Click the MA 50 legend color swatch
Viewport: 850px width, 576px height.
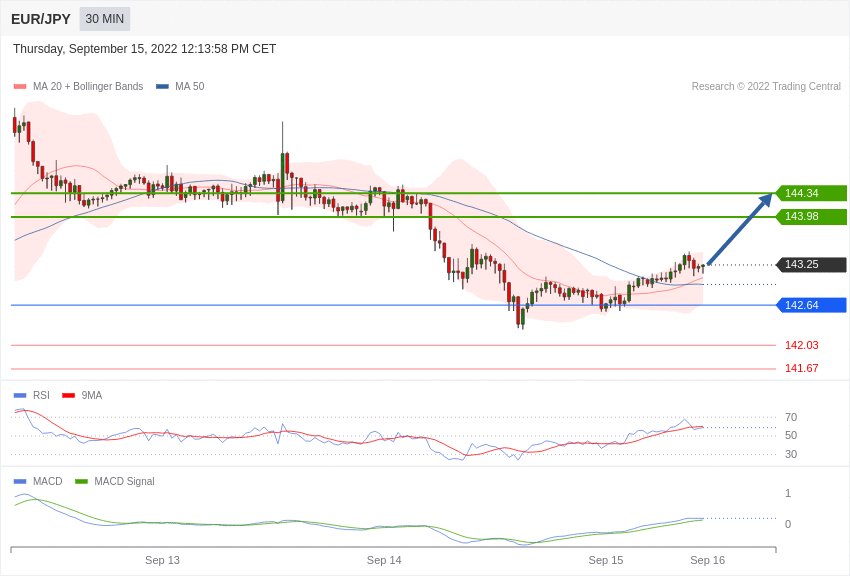162,86
